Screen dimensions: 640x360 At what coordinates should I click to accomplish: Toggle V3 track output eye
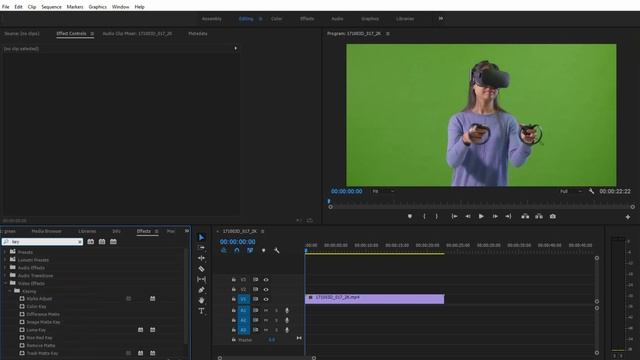pyautogui.click(x=266, y=280)
